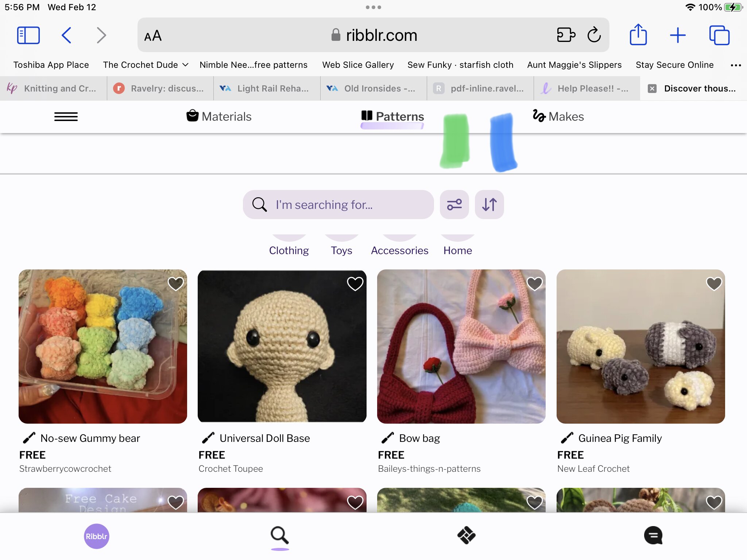This screenshot has height=560, width=747.
Task: Switch to Ravelry: discus... browser tab
Action: pyautogui.click(x=160, y=89)
